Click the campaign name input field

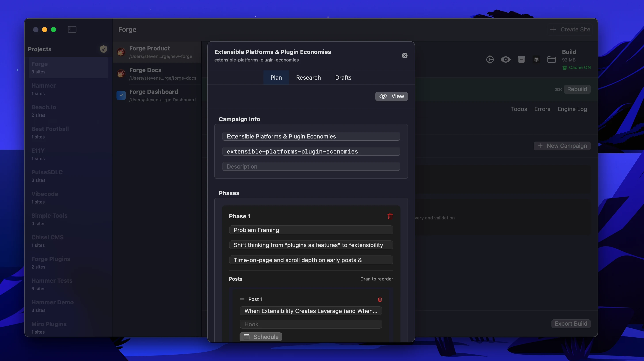pyautogui.click(x=311, y=136)
